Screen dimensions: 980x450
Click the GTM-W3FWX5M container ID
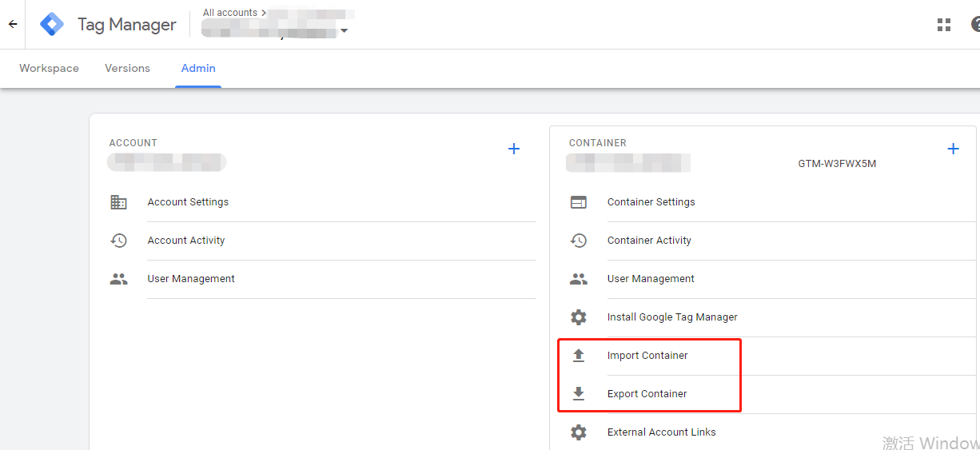(x=837, y=164)
